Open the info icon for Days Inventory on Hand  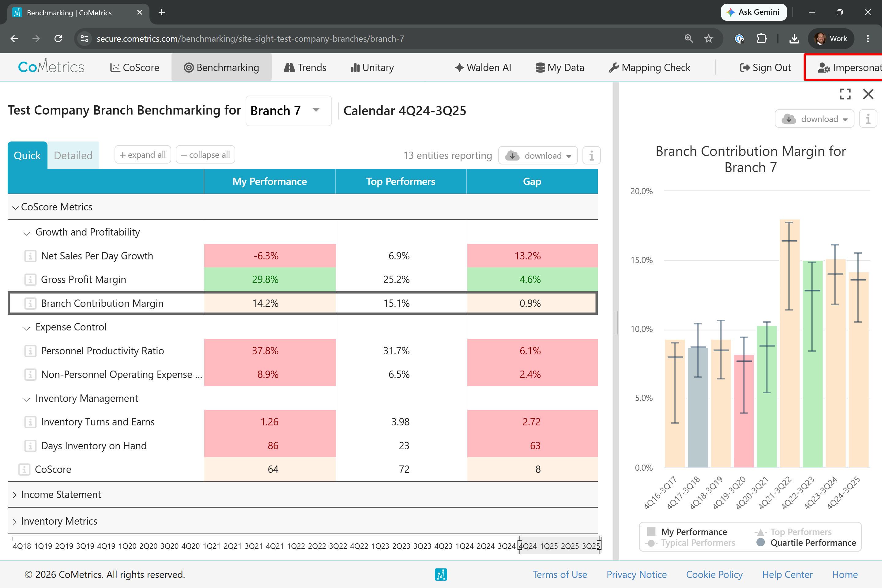[30, 446]
